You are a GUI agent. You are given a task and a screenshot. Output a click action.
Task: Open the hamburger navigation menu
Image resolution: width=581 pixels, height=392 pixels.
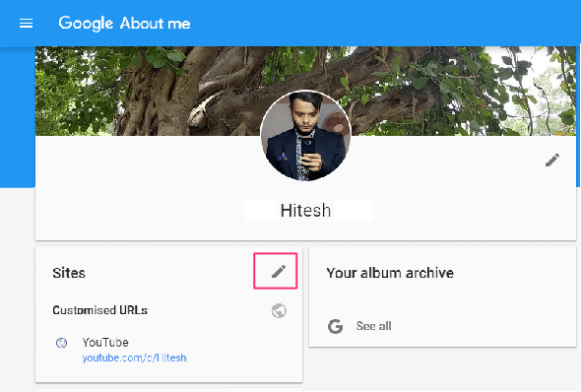click(26, 24)
